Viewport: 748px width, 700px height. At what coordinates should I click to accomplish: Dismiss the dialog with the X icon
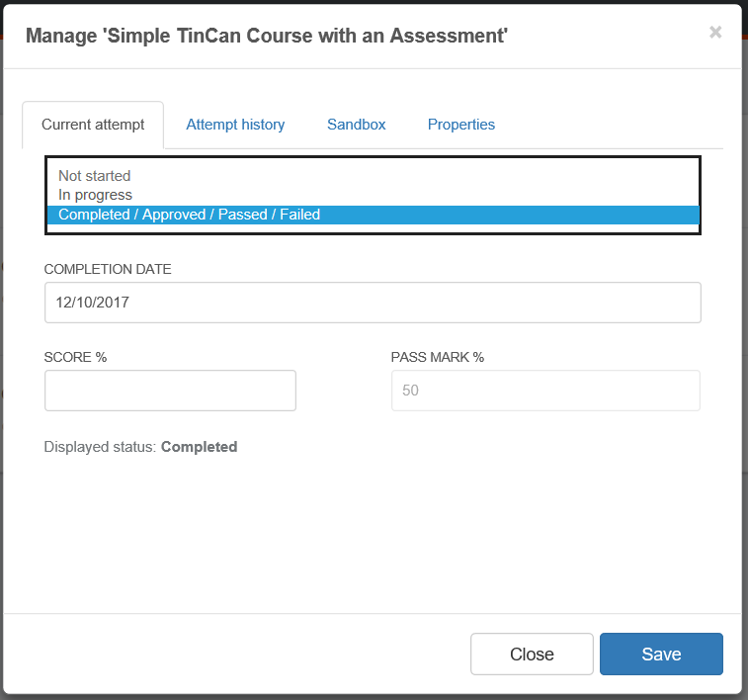715,33
